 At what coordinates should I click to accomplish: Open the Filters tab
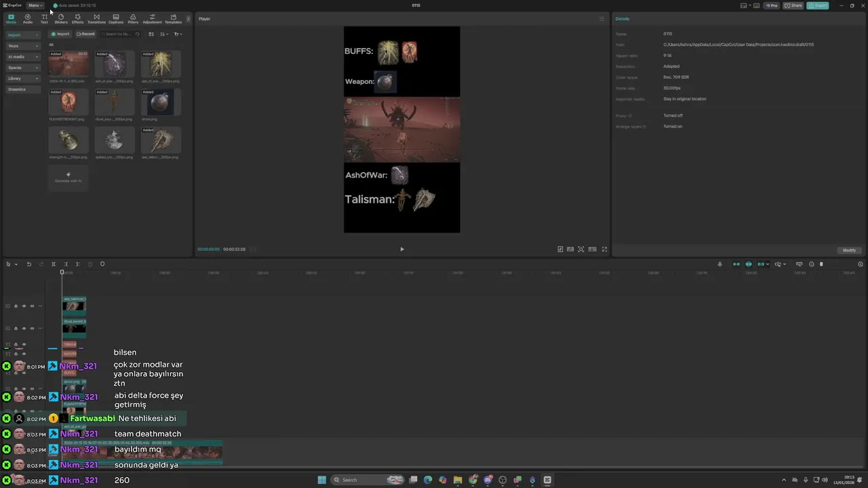coord(133,18)
